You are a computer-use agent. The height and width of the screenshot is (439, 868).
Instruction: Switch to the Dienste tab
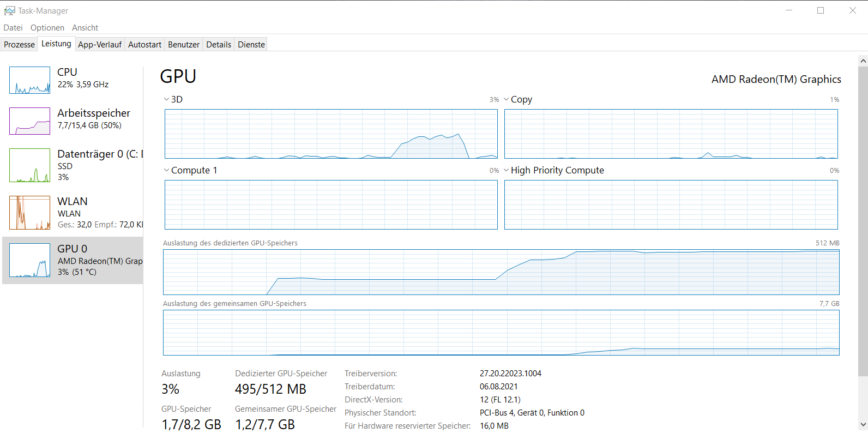click(x=251, y=45)
